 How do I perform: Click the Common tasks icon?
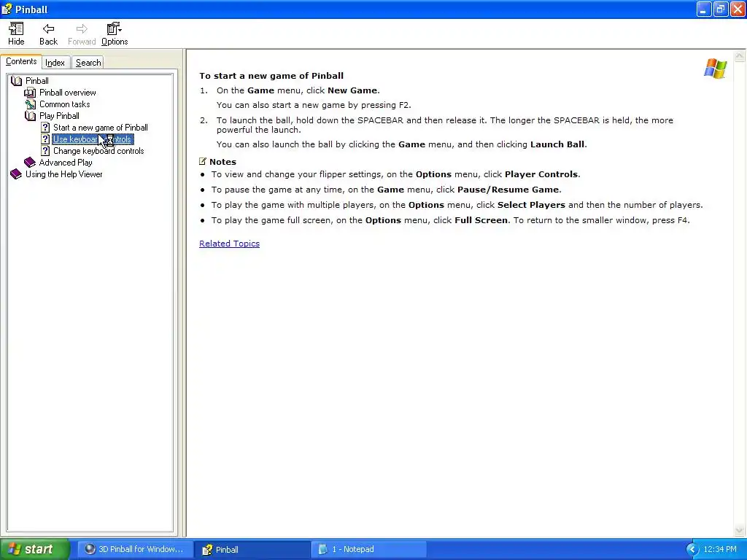pos(30,104)
